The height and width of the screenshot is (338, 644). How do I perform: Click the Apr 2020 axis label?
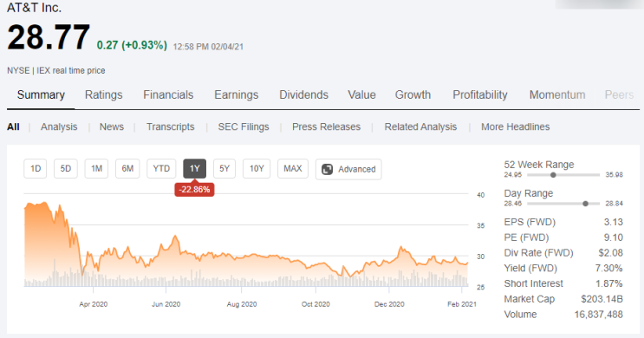coord(94,304)
